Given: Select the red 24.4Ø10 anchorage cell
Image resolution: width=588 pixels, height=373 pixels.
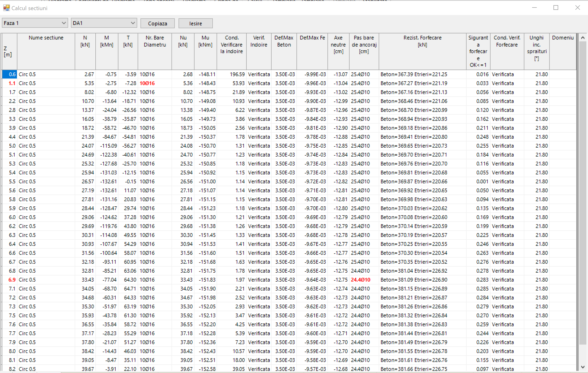Looking at the screenshot, I should tap(360, 280).
